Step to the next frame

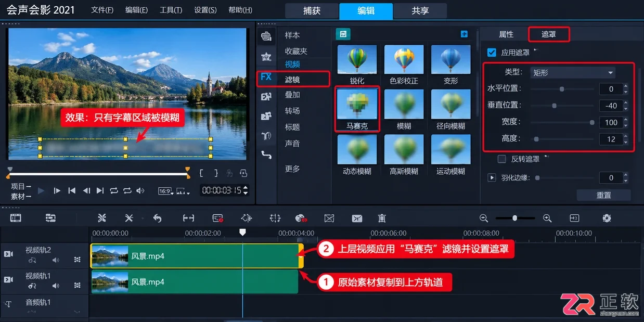(57, 191)
